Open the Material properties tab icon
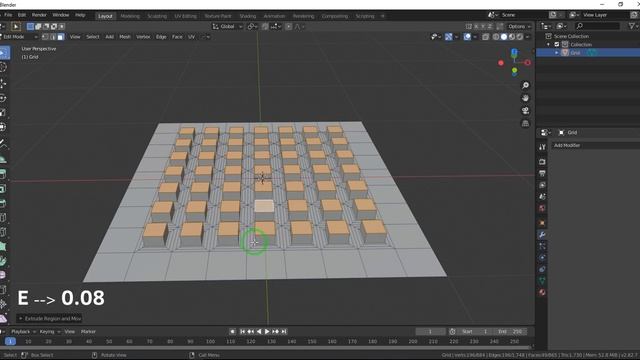The image size is (640, 360). [x=542, y=292]
